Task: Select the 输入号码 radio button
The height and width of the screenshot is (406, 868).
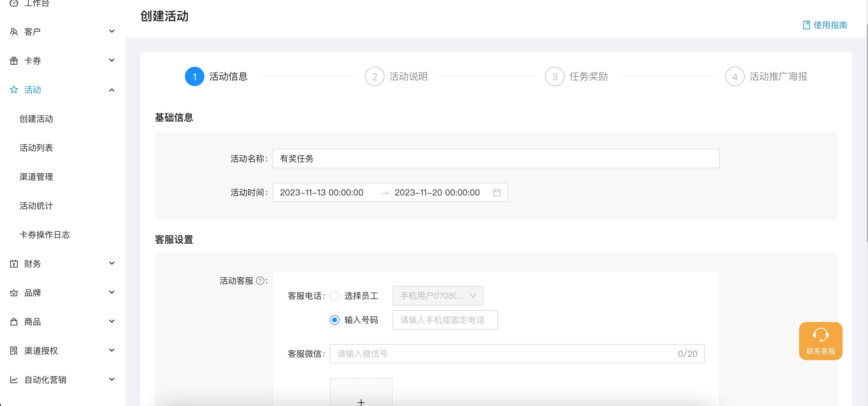Action: tap(334, 320)
